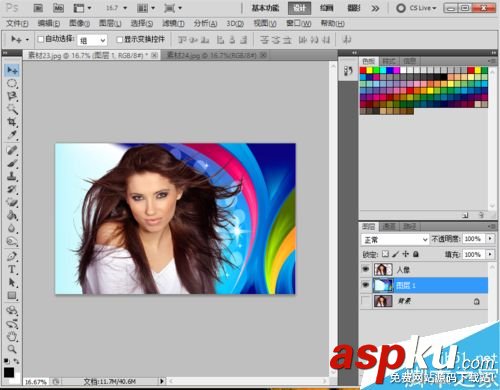Switch to the 绘画 workspace
Image resolution: width=500 pixels, height=390 pixels.
click(327, 8)
